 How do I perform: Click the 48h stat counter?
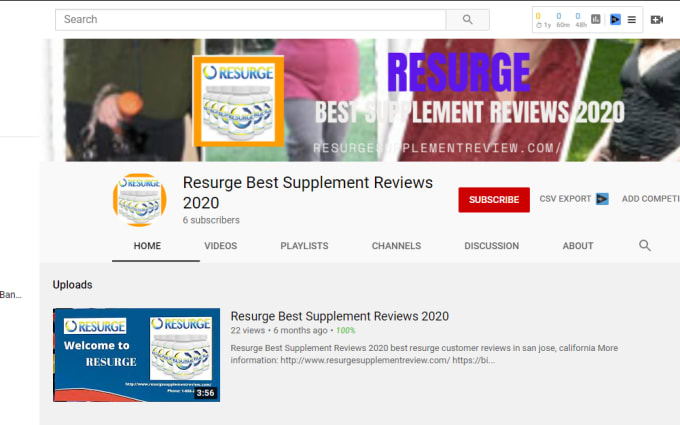tap(581, 20)
